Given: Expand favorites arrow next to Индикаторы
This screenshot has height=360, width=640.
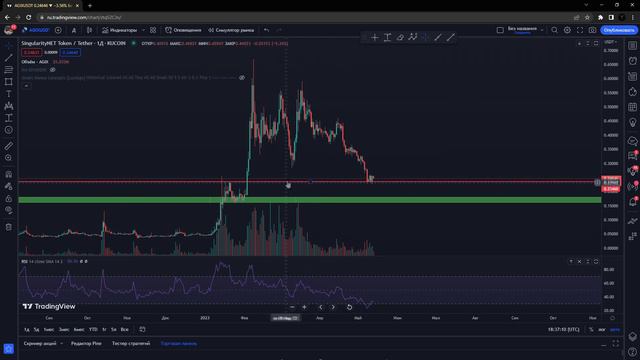Looking at the screenshot, I should pyautogui.click(x=143, y=30).
